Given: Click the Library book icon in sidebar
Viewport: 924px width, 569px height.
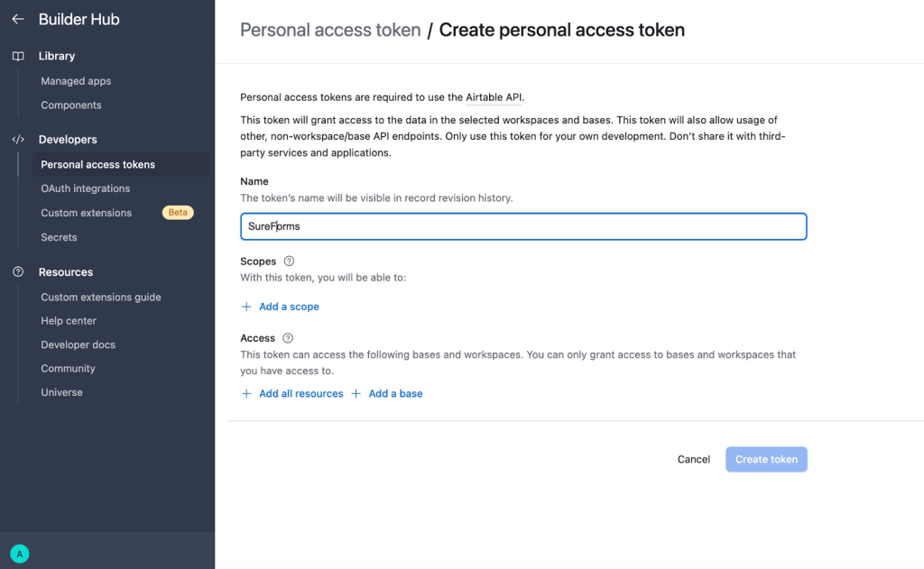Looking at the screenshot, I should (20, 55).
